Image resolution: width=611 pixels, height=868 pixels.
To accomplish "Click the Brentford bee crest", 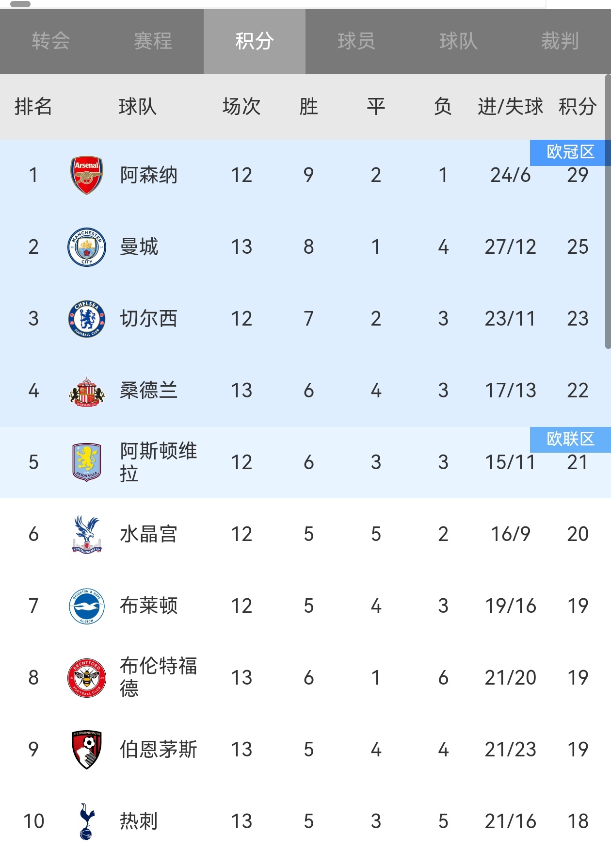I will (86, 678).
